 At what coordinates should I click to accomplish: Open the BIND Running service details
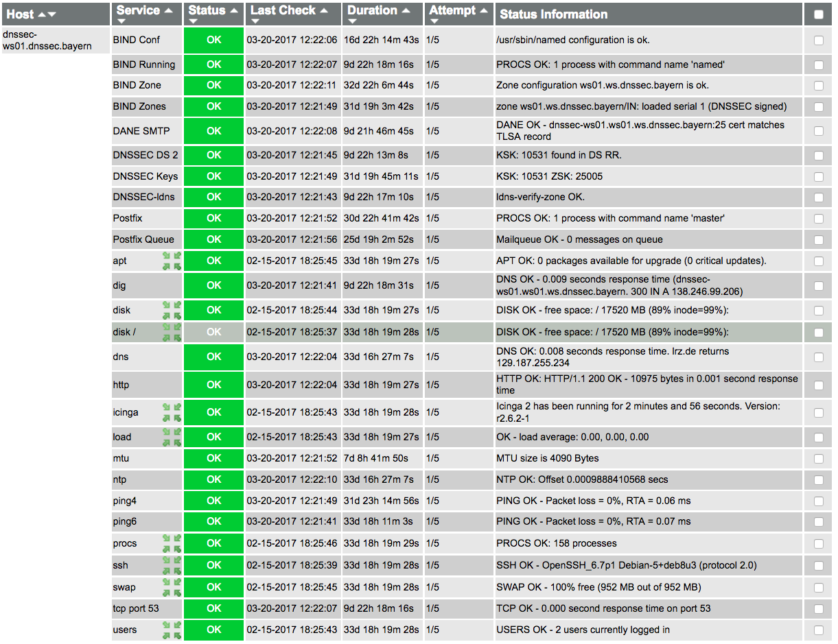(143, 64)
